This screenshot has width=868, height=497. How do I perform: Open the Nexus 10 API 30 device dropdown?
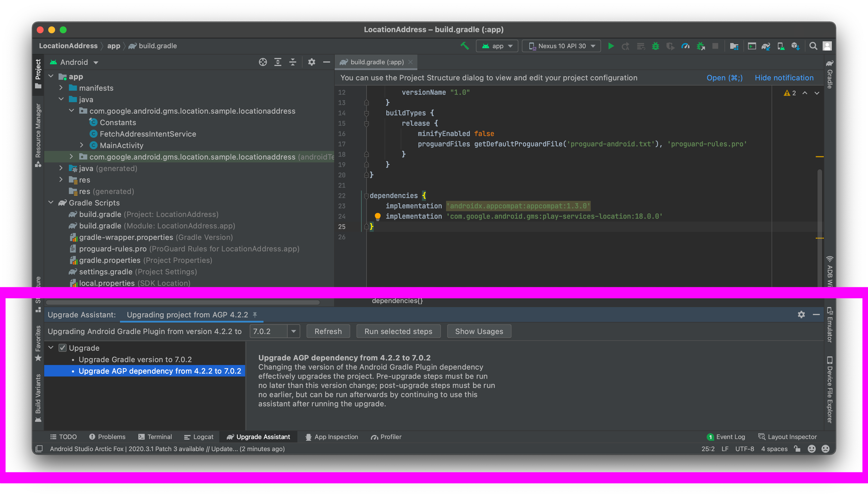[561, 46]
